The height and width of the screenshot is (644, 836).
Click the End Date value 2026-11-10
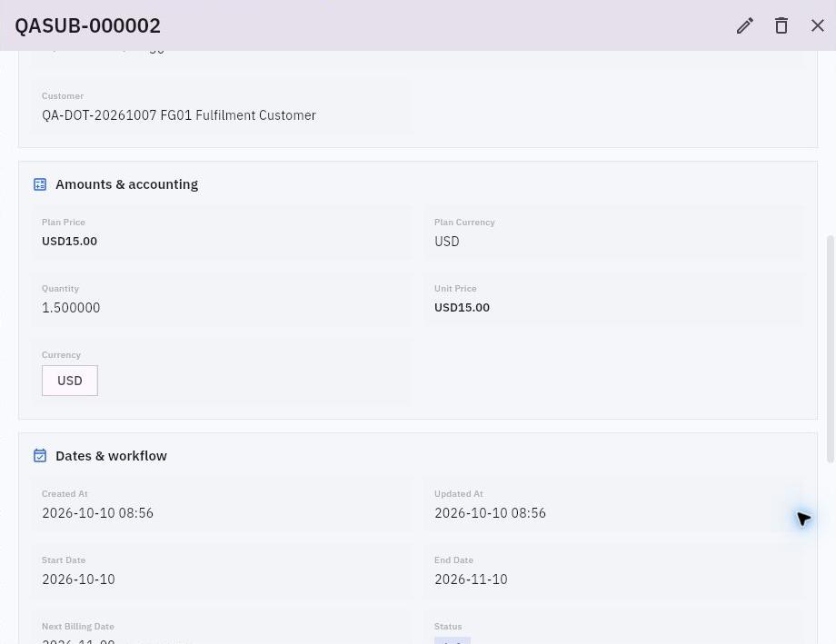coord(471,579)
